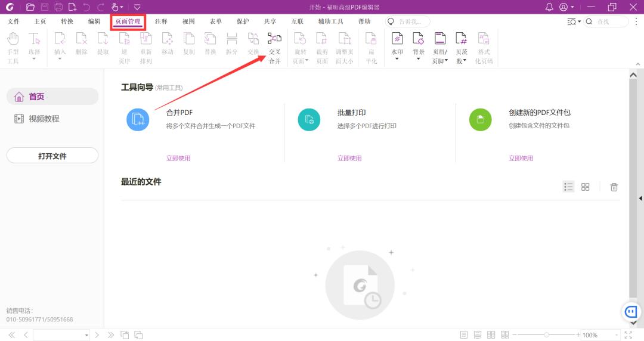
Task: Click the Undo arrow in title bar
Action: click(86, 7)
